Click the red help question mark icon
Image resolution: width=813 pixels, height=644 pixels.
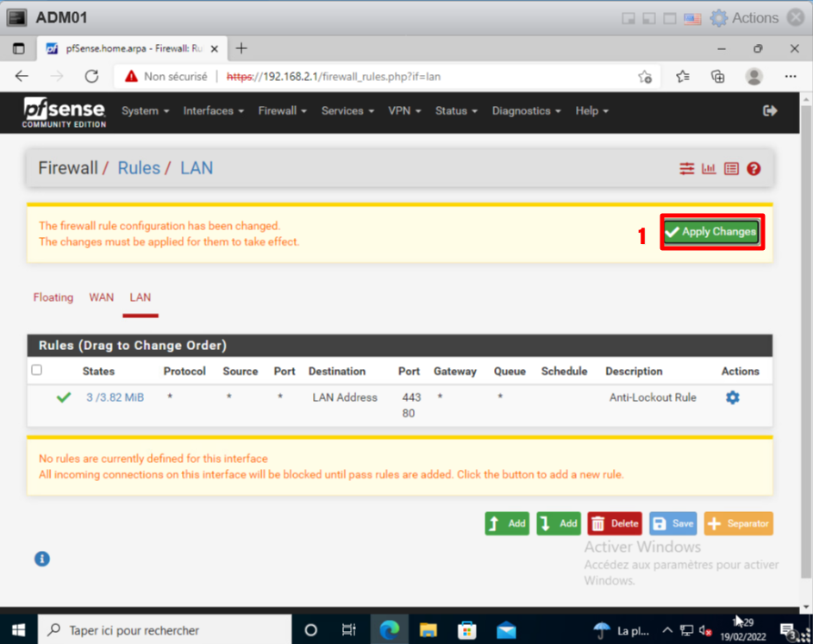[754, 169]
